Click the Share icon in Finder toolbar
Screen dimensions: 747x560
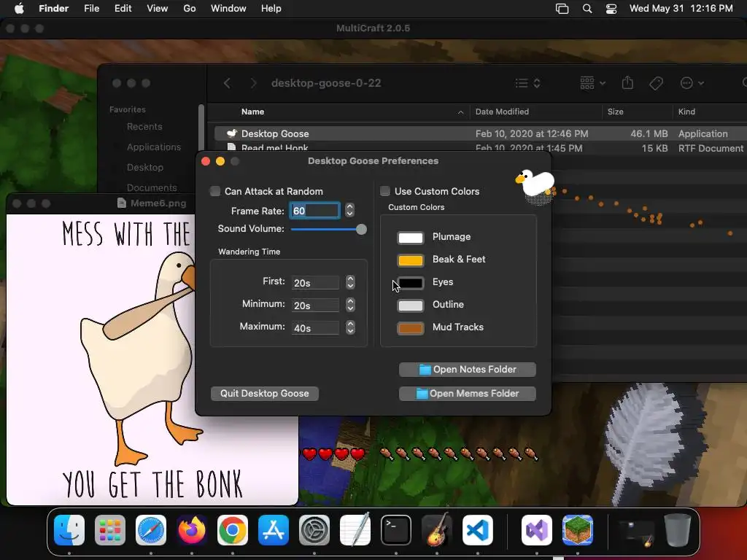[x=627, y=83]
